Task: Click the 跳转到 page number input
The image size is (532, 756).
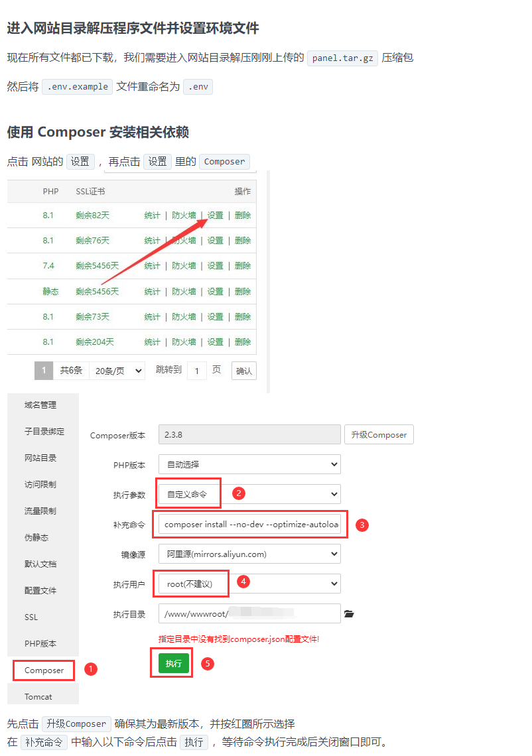Action: pyautogui.click(x=197, y=371)
